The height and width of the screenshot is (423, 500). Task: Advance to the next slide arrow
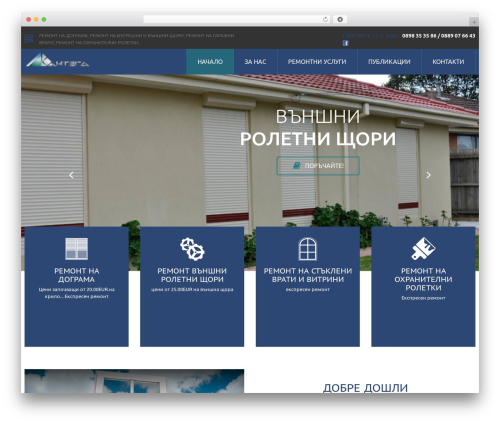[x=428, y=175]
